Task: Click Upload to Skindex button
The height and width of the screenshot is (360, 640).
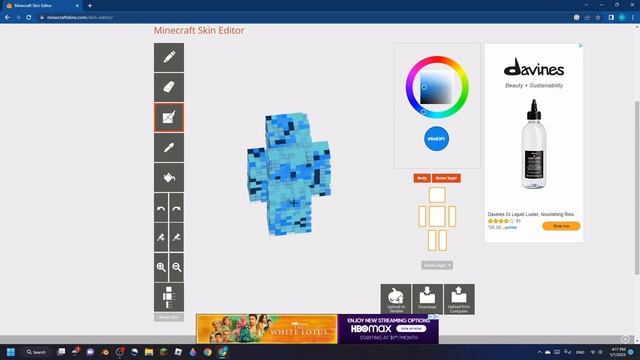Action: [x=396, y=299]
